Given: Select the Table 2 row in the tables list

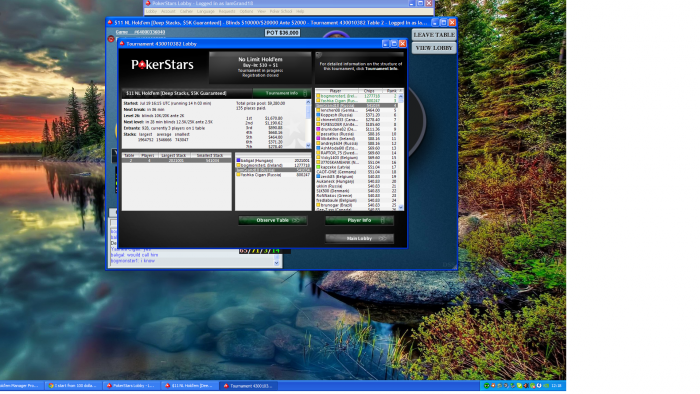Looking at the screenshot, I should point(176,160).
